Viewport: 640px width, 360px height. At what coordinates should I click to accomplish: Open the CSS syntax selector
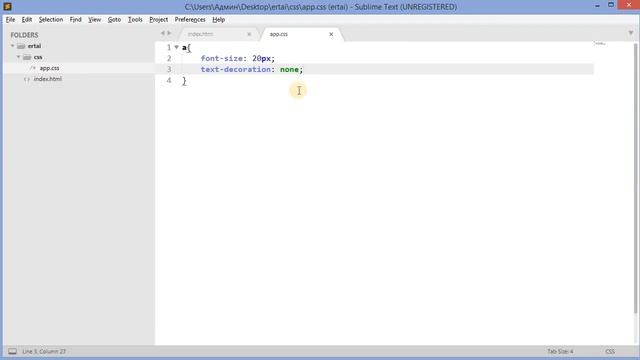[x=610, y=351]
